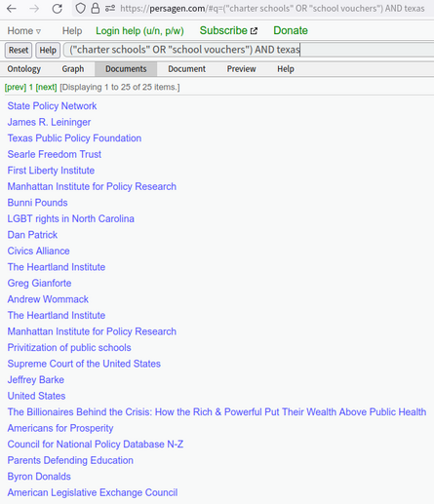Open the Dan Patrick result

(x=32, y=235)
